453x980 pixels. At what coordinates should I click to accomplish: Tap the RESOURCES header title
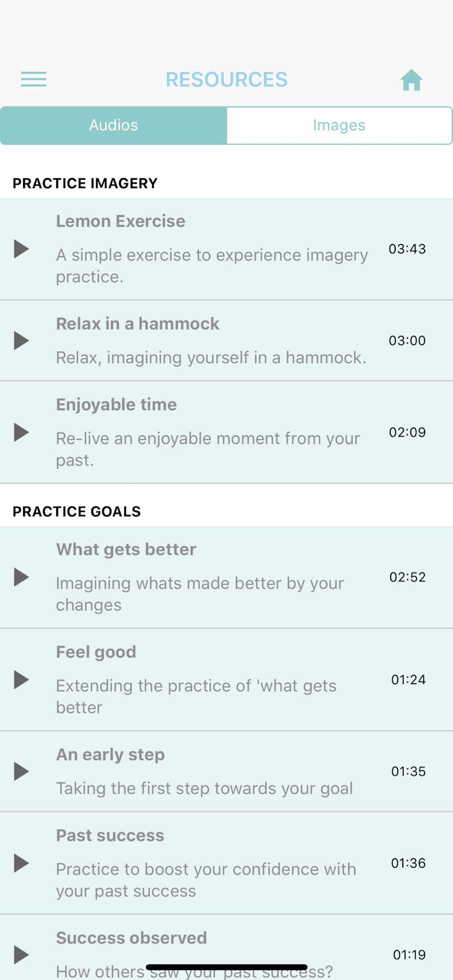tap(226, 79)
